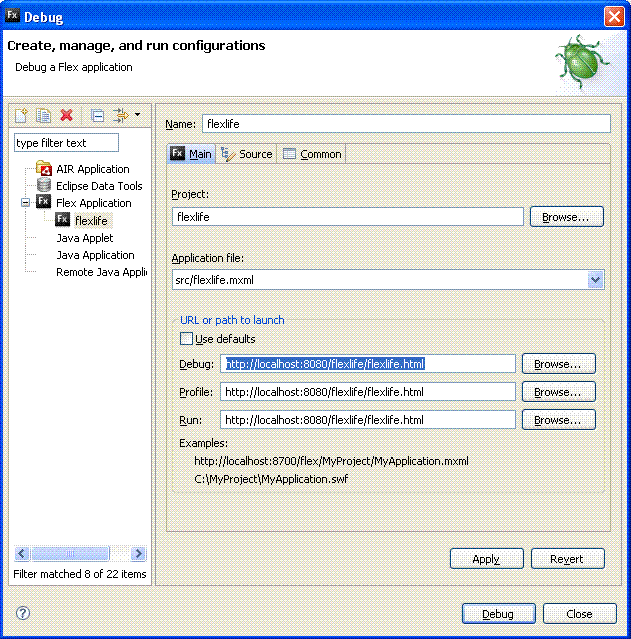631x639 pixels.
Task: Select the AIR Application tree item
Action: 92,169
